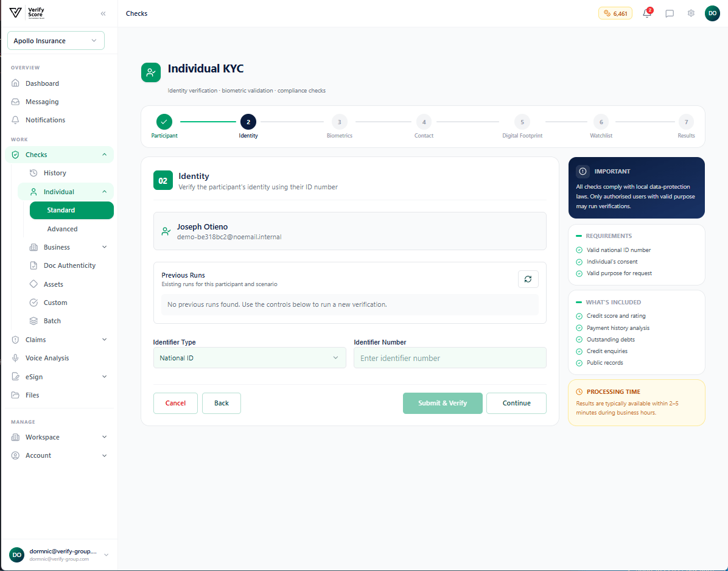728x571 pixels.
Task: Click the Doc Authenticity document icon
Action: tap(33, 265)
